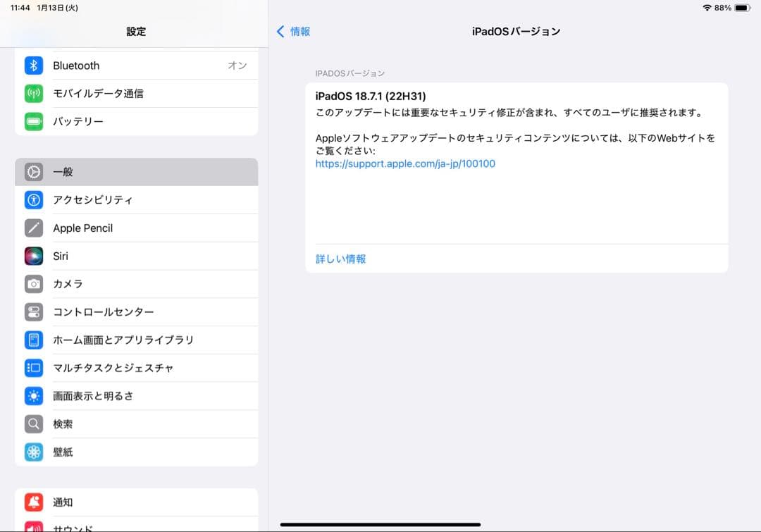Open アクセシビリティ using its blue person icon

tap(34, 199)
